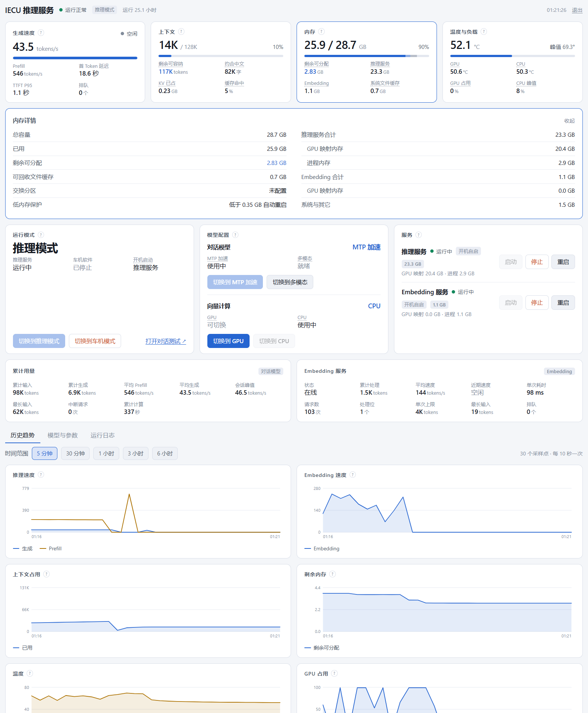Click the 未配置 swap value
588x713 pixels.
[x=278, y=190]
